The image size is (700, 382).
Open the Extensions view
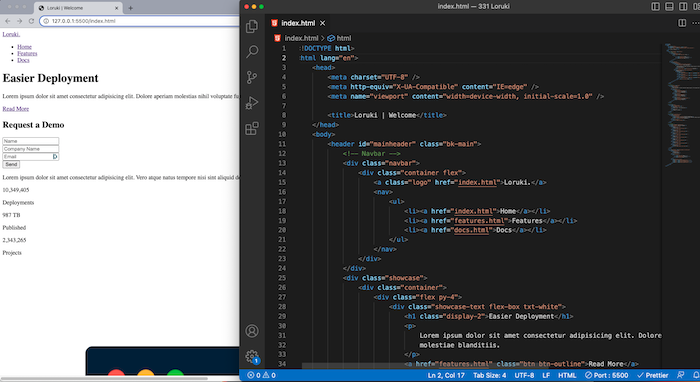252,129
